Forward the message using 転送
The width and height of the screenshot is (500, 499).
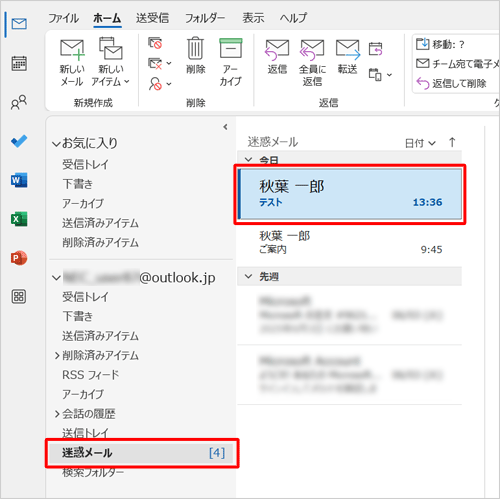coord(347,56)
